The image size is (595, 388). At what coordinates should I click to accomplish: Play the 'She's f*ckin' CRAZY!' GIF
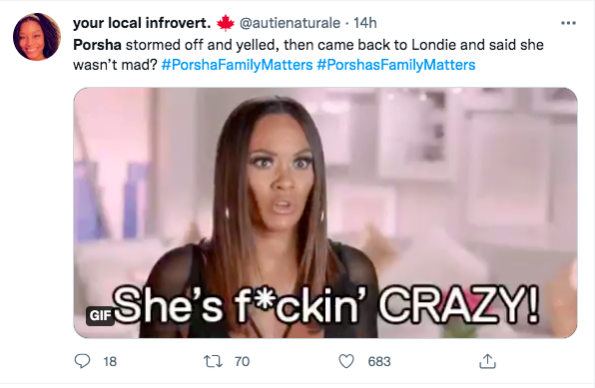pos(325,213)
